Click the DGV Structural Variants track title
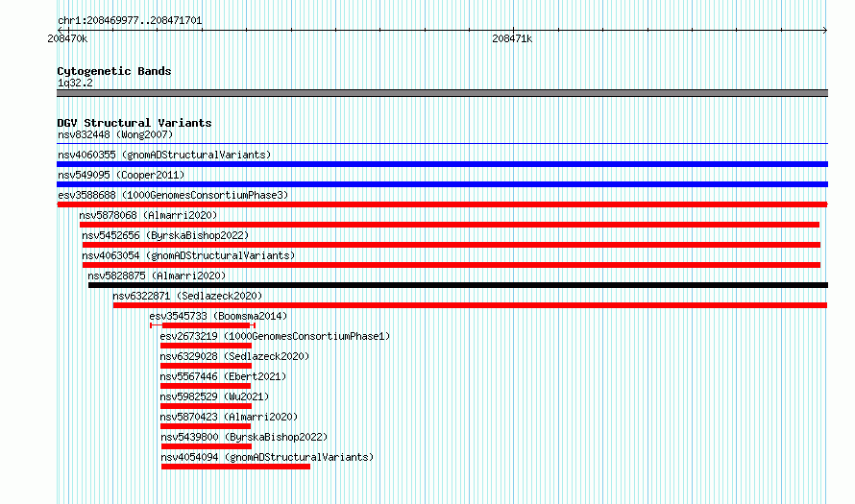 134,123
